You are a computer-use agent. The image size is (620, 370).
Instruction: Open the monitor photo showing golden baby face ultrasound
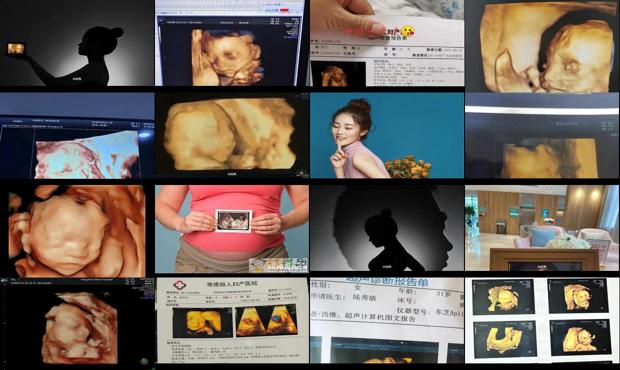pos(232,43)
